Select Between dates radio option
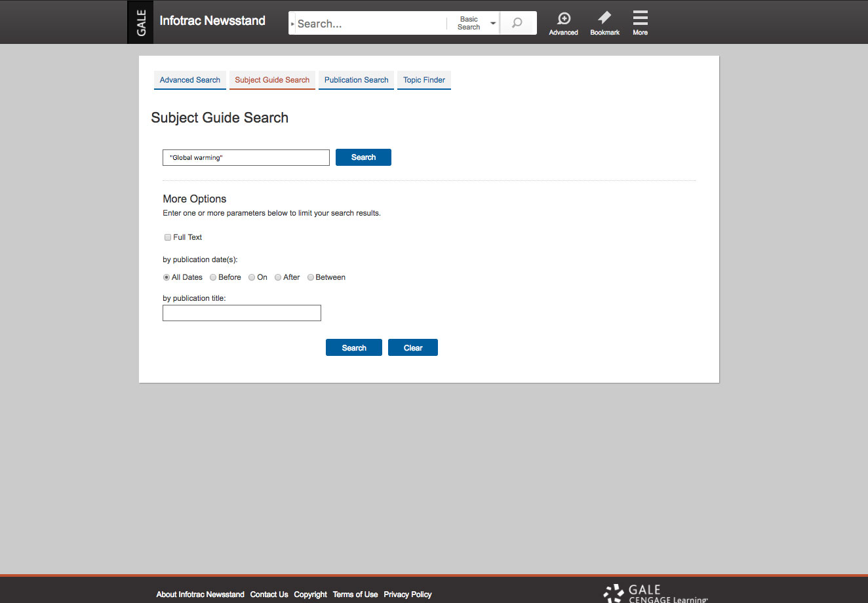Viewport: 868px width, 603px height. pos(311,277)
